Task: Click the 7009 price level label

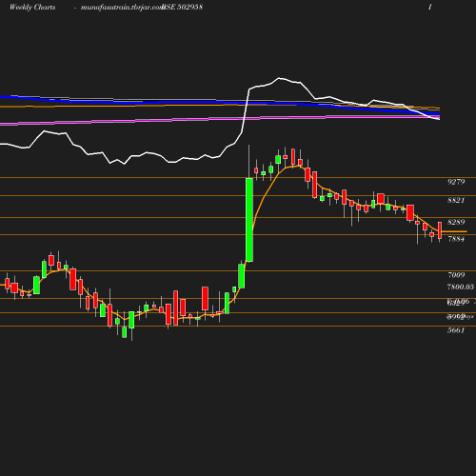Action: (456, 275)
